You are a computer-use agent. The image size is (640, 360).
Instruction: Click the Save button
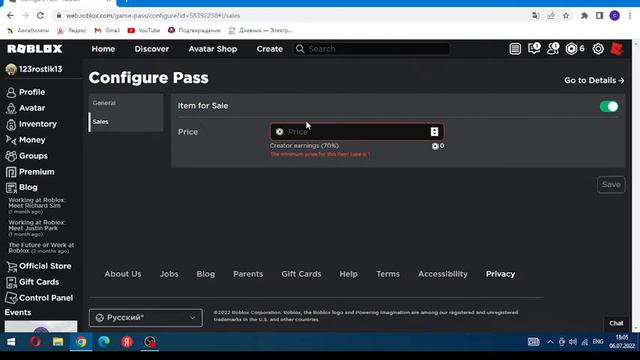(611, 184)
